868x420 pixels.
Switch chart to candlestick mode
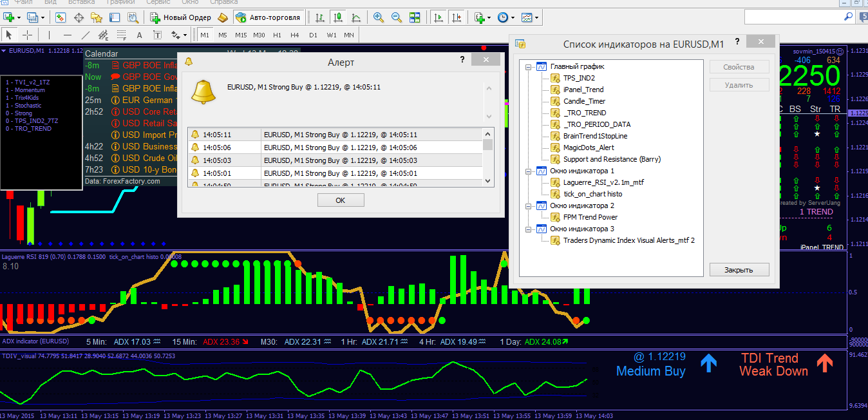pos(337,17)
